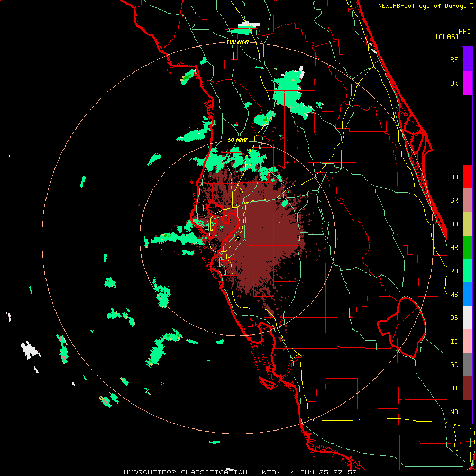Click the red HA legend color swatch

point(467,177)
